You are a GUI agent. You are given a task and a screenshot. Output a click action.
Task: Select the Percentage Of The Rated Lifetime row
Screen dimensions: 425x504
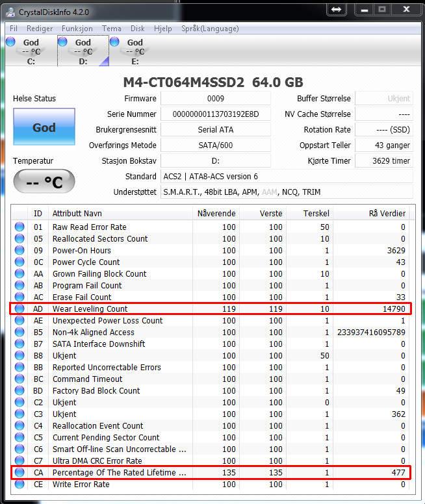211,472
